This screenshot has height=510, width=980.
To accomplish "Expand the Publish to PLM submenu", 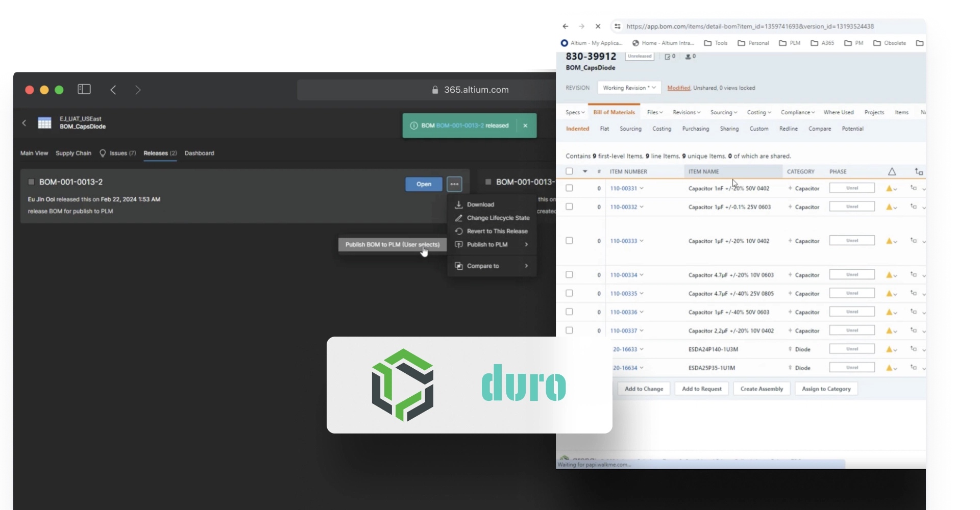I will pyautogui.click(x=492, y=244).
